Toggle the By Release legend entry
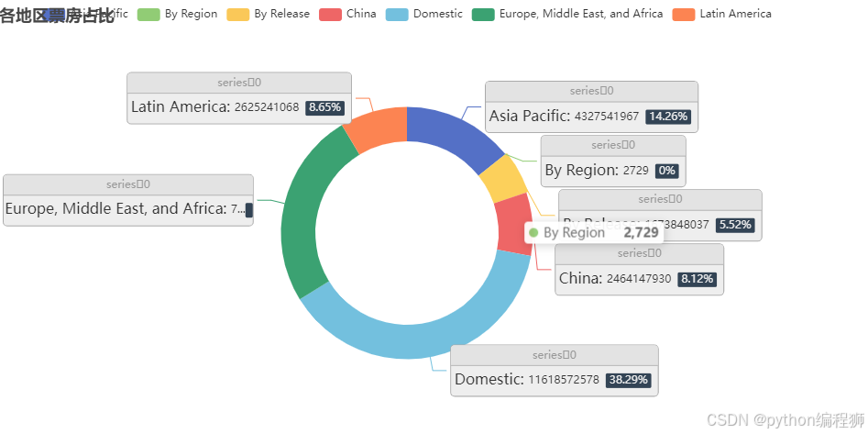The width and height of the screenshot is (868, 434). pyautogui.click(x=268, y=14)
